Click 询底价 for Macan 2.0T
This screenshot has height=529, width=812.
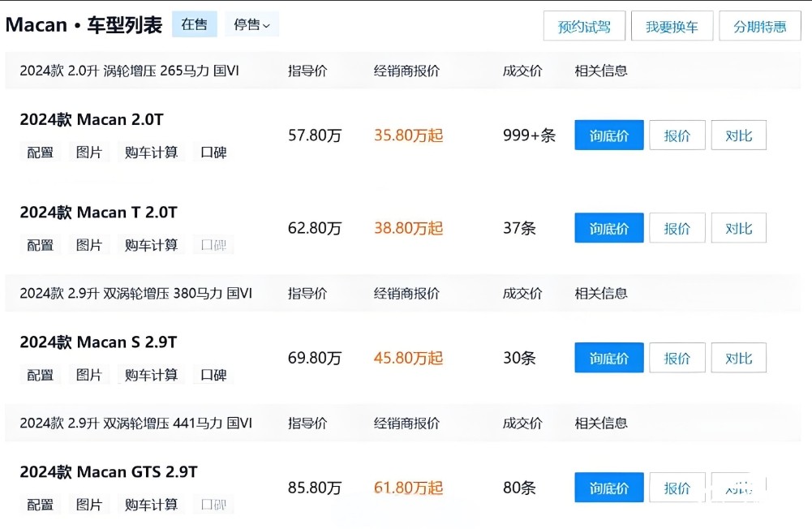pyautogui.click(x=609, y=135)
